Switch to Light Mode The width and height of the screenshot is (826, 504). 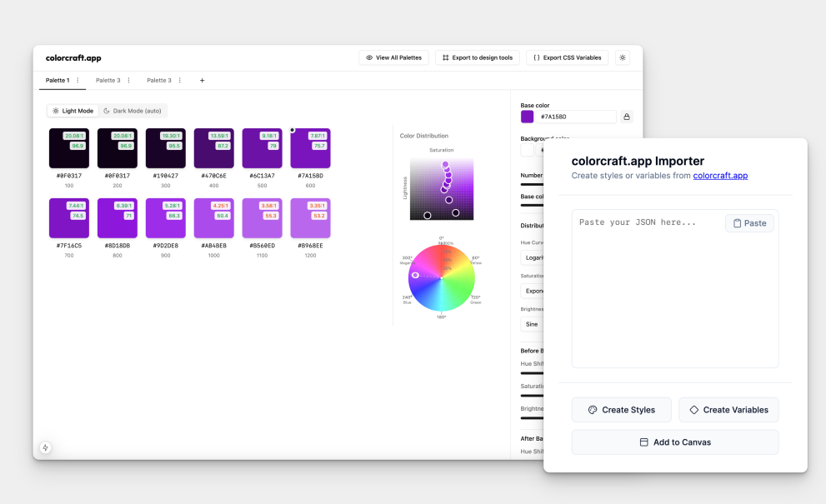pyautogui.click(x=73, y=111)
